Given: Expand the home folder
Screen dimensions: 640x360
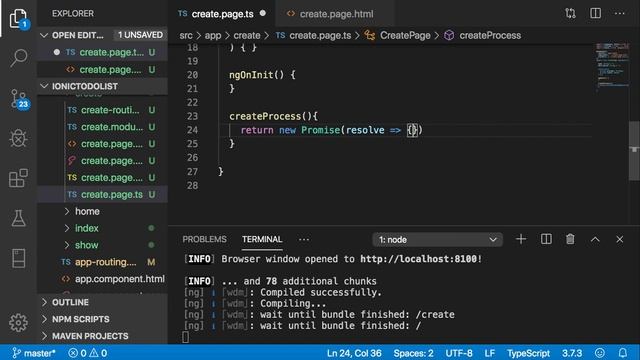Looking at the screenshot, I should (87, 211).
